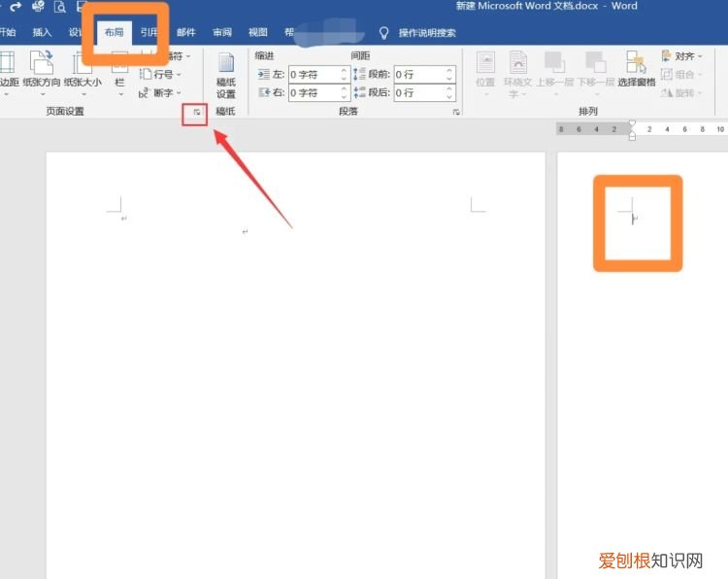
Task: Switch to the 引用 references tab
Action: tap(149, 32)
